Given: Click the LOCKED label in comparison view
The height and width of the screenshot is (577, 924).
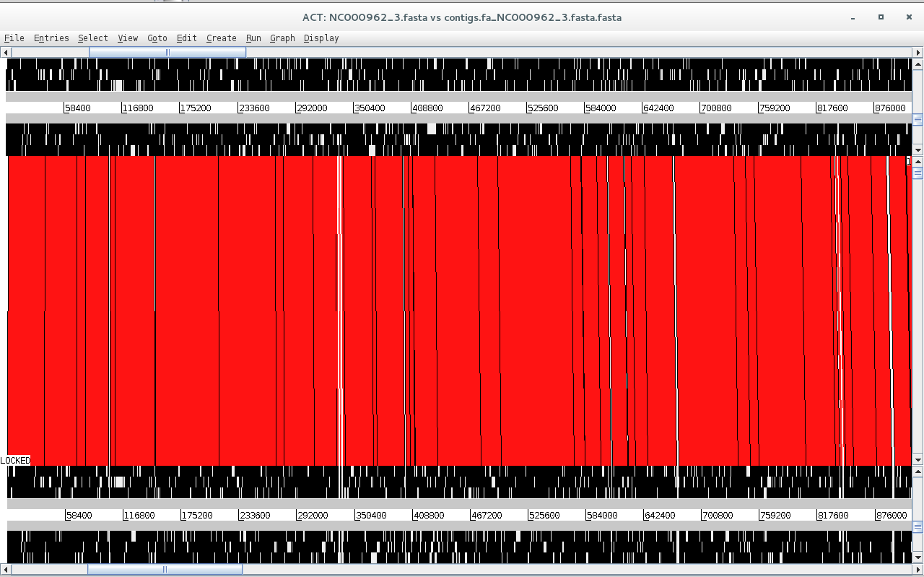Looking at the screenshot, I should (x=16, y=461).
